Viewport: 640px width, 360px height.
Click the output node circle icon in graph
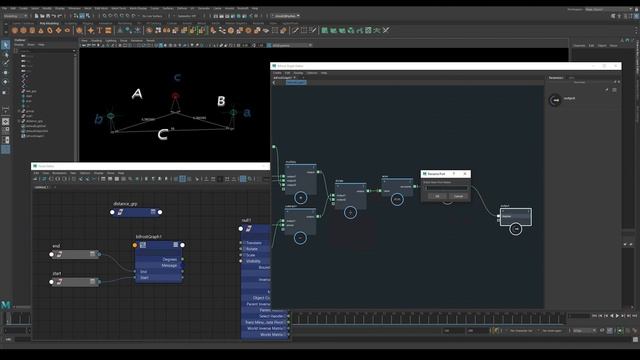click(516, 229)
